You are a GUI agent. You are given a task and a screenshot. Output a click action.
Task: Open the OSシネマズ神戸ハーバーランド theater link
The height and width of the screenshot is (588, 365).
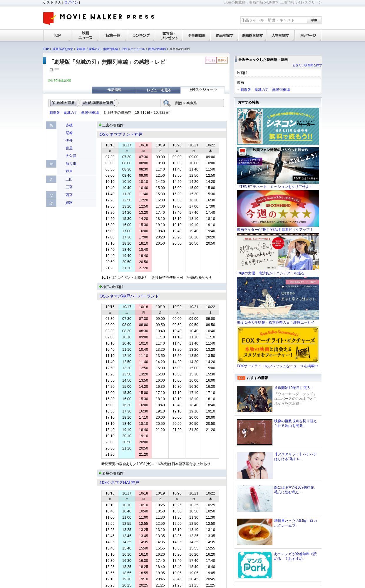click(129, 296)
